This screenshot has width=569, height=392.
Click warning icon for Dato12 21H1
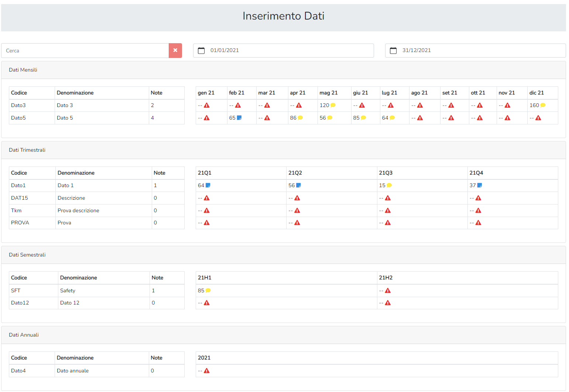[x=207, y=303]
